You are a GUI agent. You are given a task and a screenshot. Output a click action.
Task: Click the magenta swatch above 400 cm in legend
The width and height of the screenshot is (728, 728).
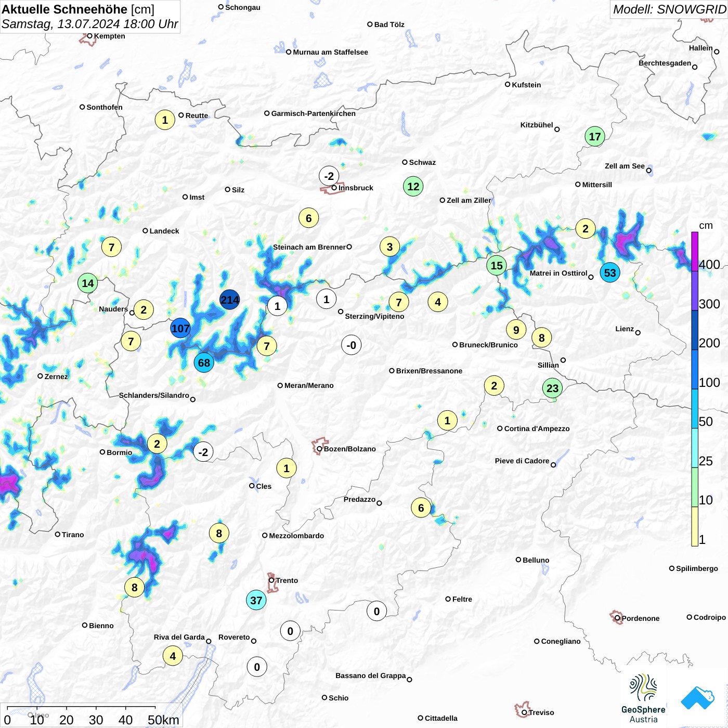(695, 252)
